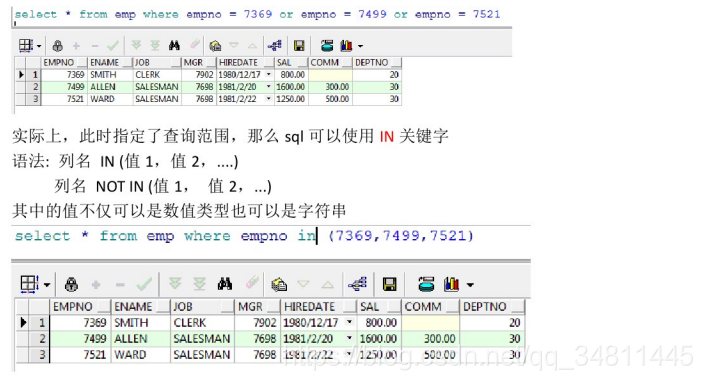Open the 1981/2/20 date dropdown in IN-query grid
This screenshot has width=703, height=380.
349,338
